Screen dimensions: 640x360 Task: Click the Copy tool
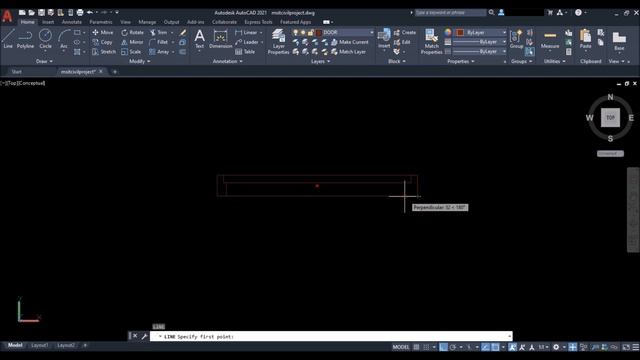pos(102,42)
